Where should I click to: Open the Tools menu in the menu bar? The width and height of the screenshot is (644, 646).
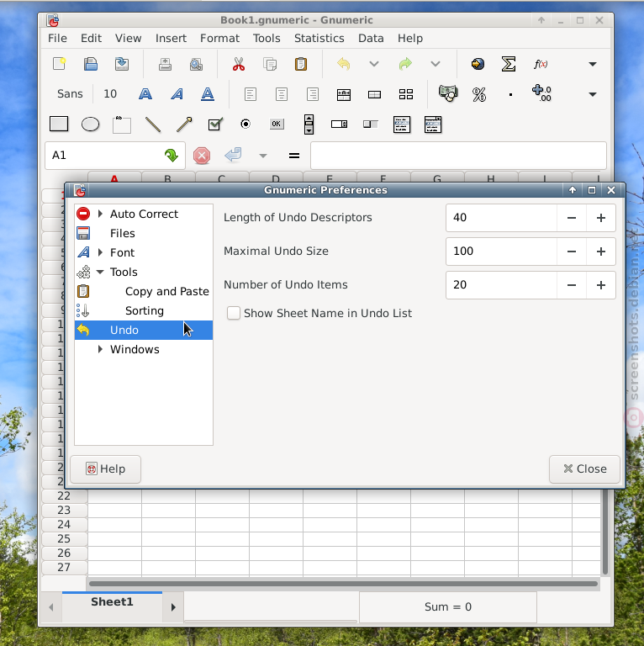[267, 39]
